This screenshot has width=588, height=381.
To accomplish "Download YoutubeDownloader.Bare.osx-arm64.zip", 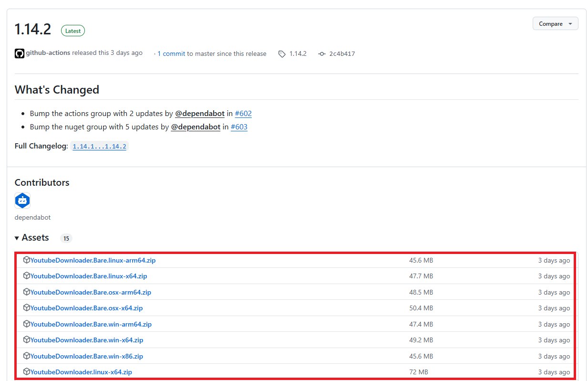I will [x=91, y=292].
